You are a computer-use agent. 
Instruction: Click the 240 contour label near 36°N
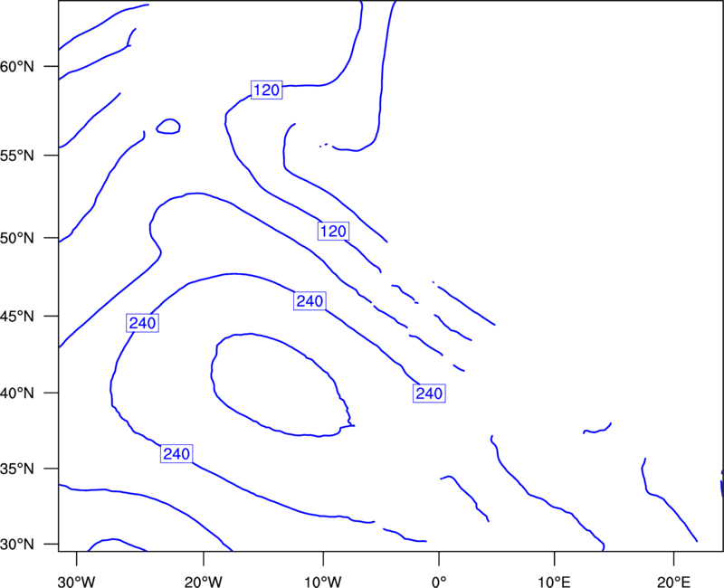176,454
